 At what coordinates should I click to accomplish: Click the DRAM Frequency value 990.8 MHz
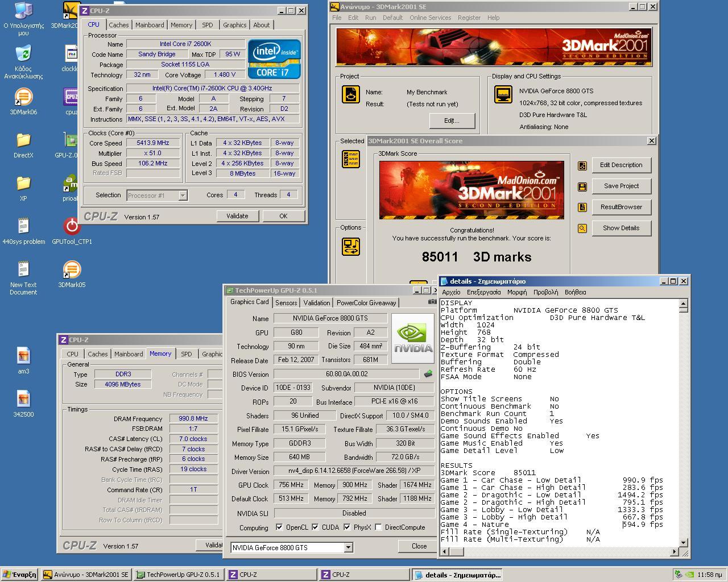click(x=193, y=418)
